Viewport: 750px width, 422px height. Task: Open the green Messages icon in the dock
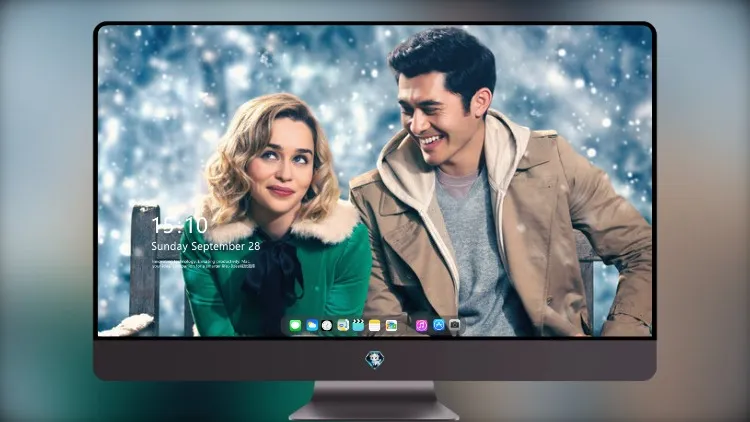point(295,326)
